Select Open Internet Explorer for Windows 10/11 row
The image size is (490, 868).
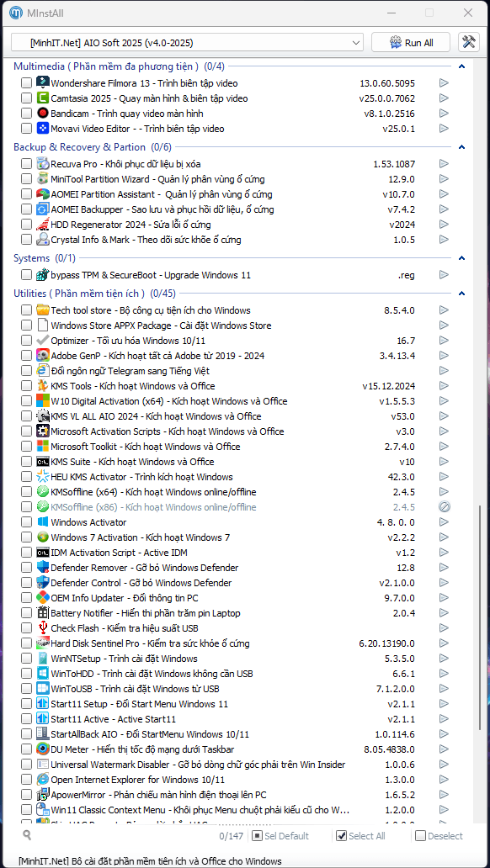point(137,780)
